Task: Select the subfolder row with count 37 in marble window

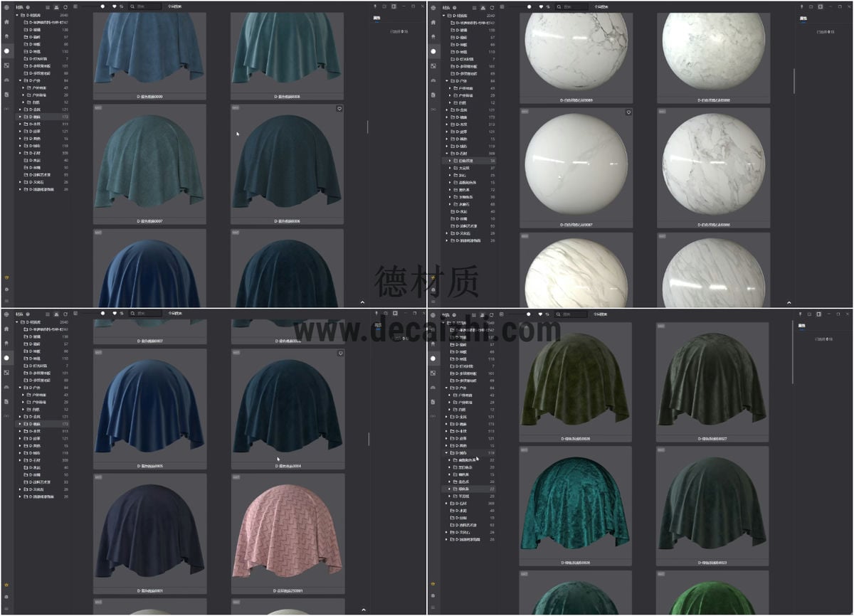Action: (x=470, y=168)
